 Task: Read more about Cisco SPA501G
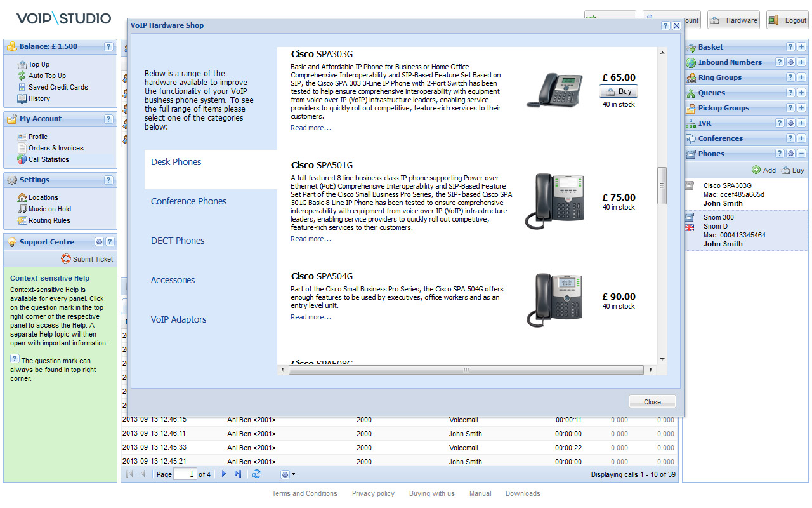pyautogui.click(x=311, y=239)
